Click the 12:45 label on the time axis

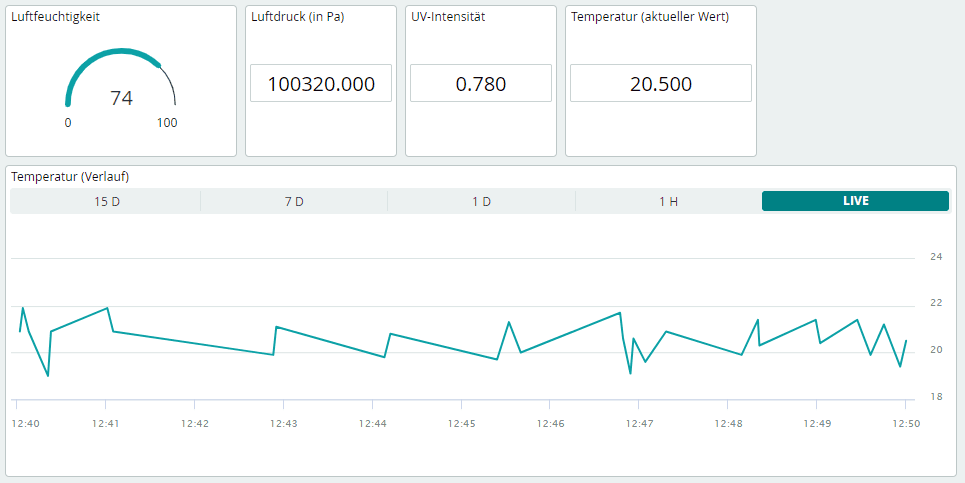[461, 424]
